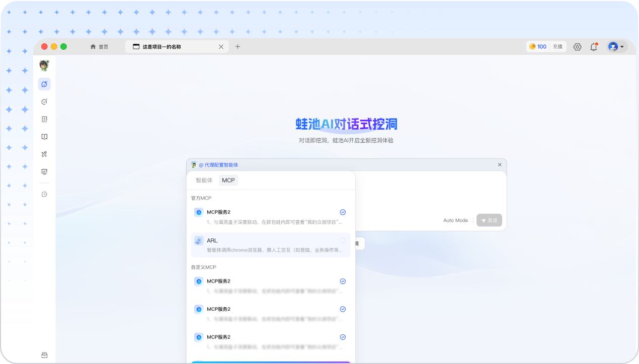Open the profile avatar dropdown arrow
The width and height of the screenshot is (639, 364).
tap(622, 46)
